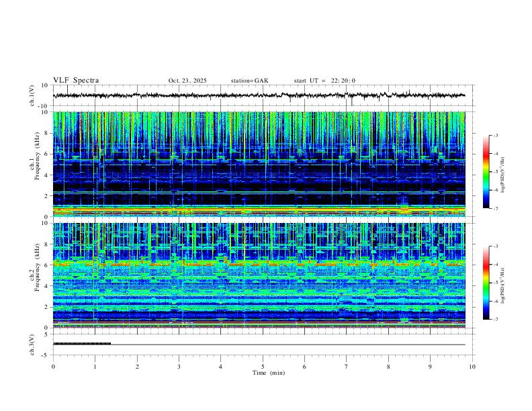Image resolution: width=532 pixels, height=411 pixels.
Task: Click time axis tick label '7'
Action: (347, 367)
